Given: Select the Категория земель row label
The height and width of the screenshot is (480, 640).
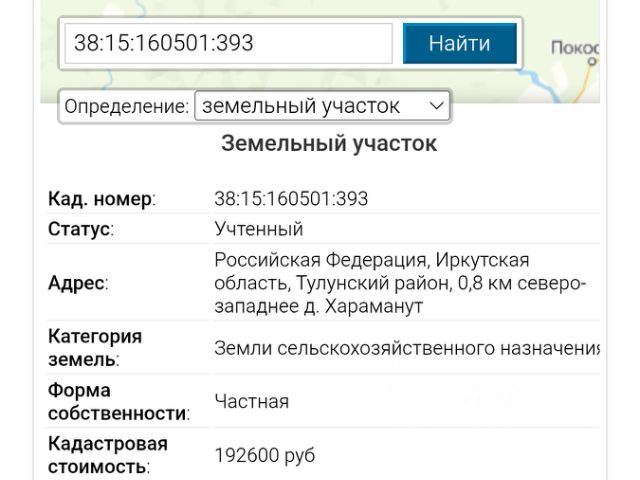Looking at the screenshot, I should (95, 347).
